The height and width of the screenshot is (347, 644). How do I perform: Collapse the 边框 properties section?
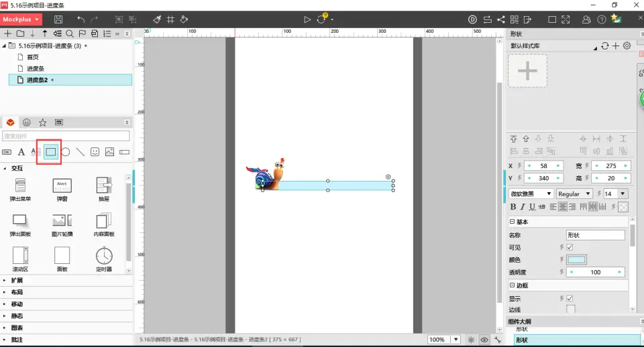coord(512,285)
